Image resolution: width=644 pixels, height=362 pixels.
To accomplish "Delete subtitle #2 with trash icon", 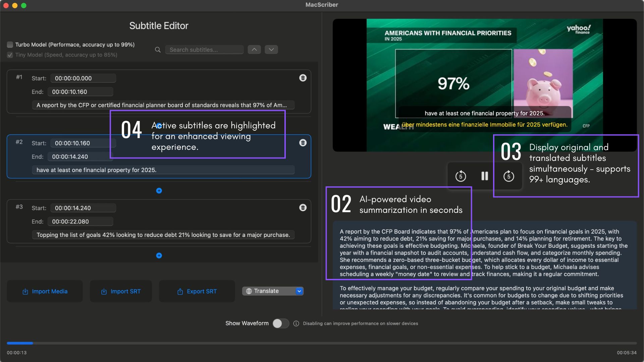I will pyautogui.click(x=303, y=143).
